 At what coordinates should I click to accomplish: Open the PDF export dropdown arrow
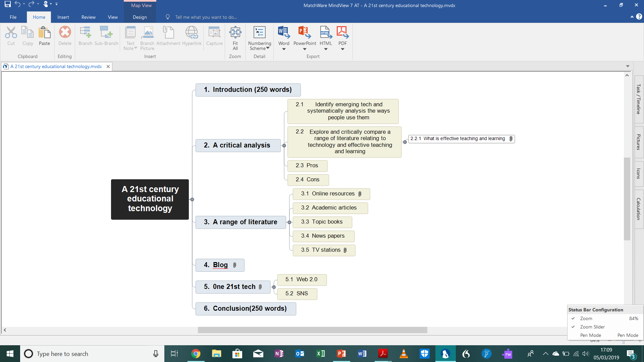click(342, 49)
